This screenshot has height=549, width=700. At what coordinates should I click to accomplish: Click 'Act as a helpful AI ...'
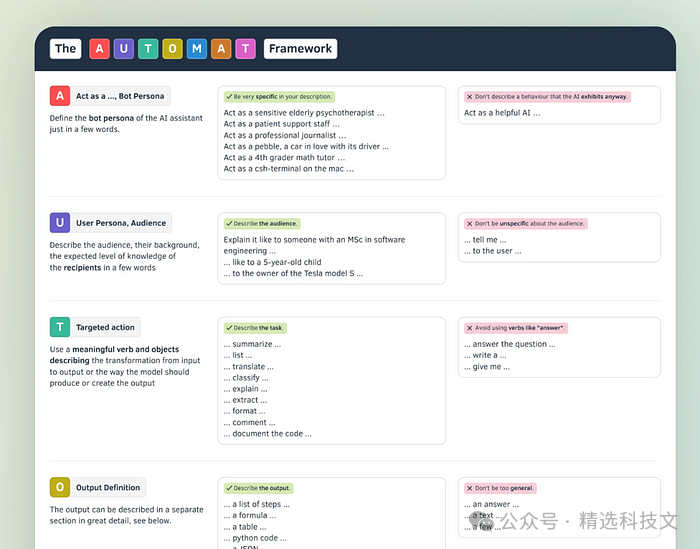tap(502, 113)
